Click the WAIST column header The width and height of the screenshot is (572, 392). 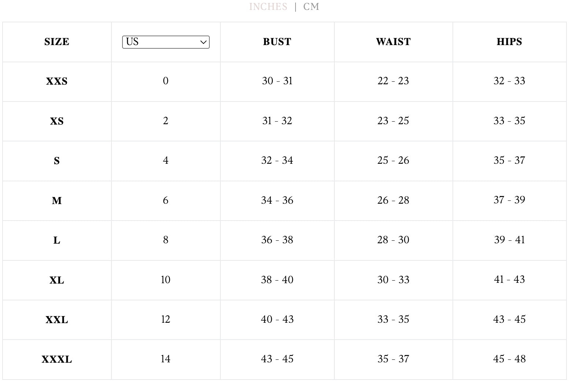click(393, 42)
